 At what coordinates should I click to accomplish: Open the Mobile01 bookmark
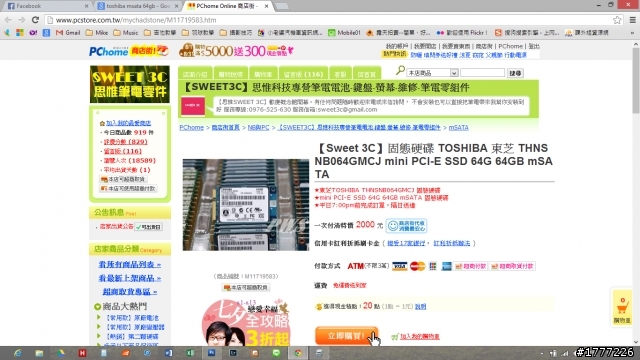click(344, 33)
